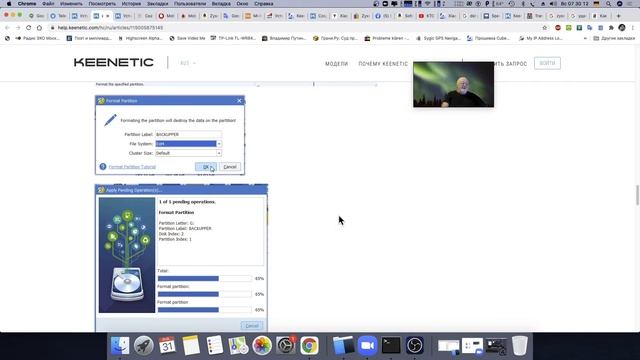640x360 pixels.
Task: Click the Chrome address bar URL
Action: [x=110, y=28]
